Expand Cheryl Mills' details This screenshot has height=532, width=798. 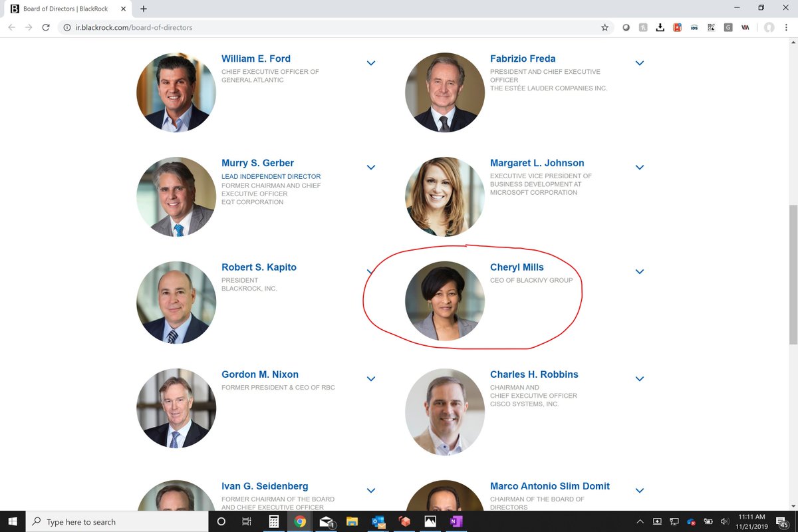pyautogui.click(x=640, y=272)
